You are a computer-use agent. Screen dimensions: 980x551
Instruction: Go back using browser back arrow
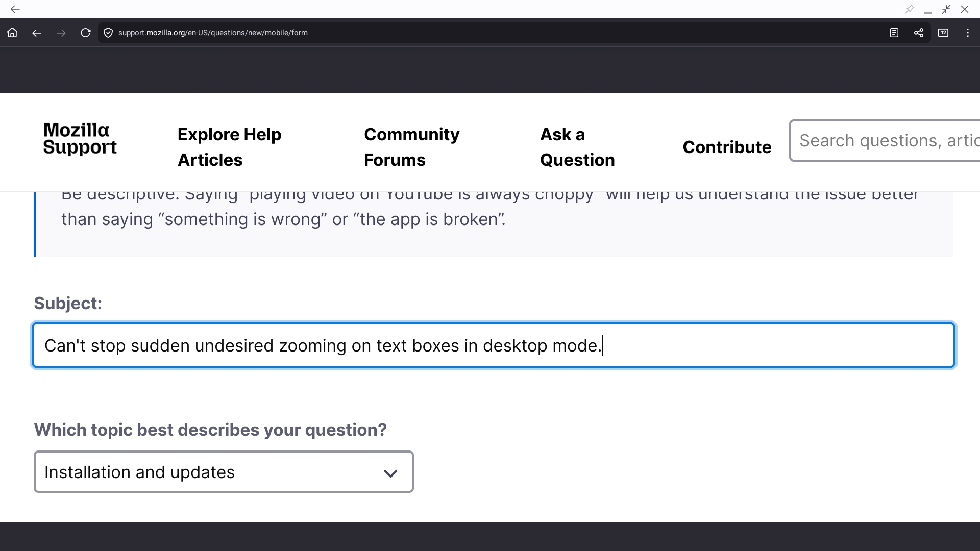[x=37, y=33]
